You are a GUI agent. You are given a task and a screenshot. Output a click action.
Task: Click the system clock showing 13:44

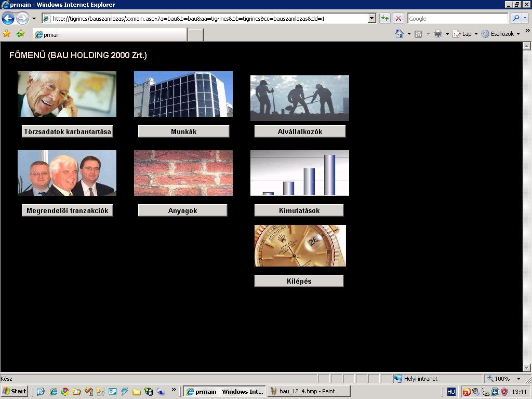click(x=519, y=392)
